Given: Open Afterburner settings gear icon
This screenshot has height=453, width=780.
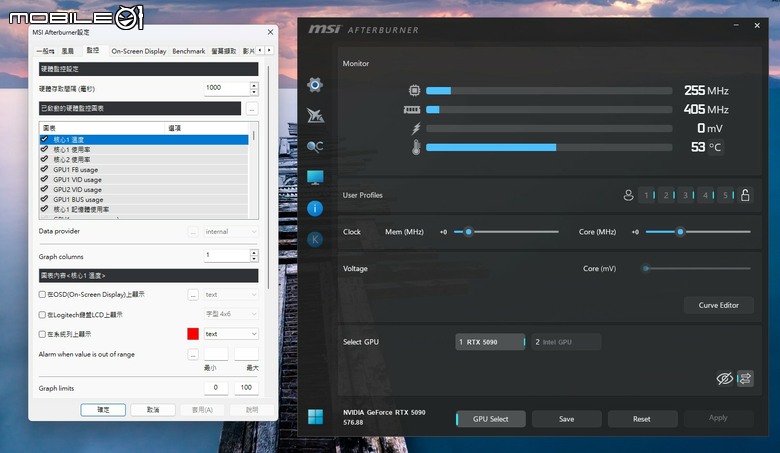Looking at the screenshot, I should click(x=314, y=85).
